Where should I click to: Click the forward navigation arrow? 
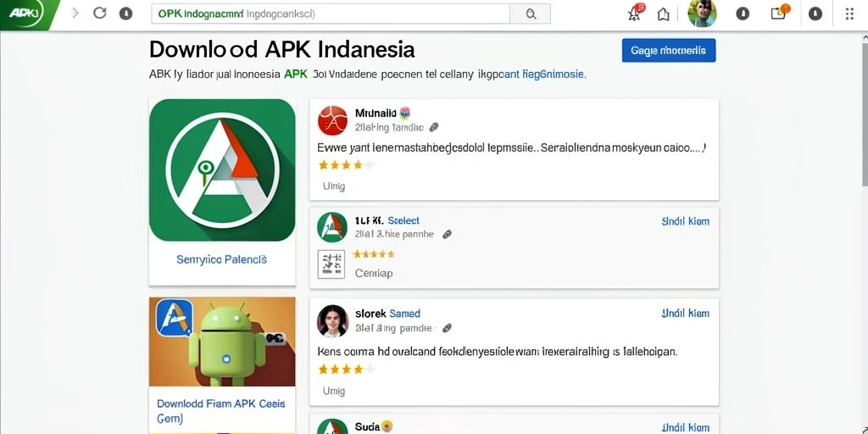tap(75, 14)
